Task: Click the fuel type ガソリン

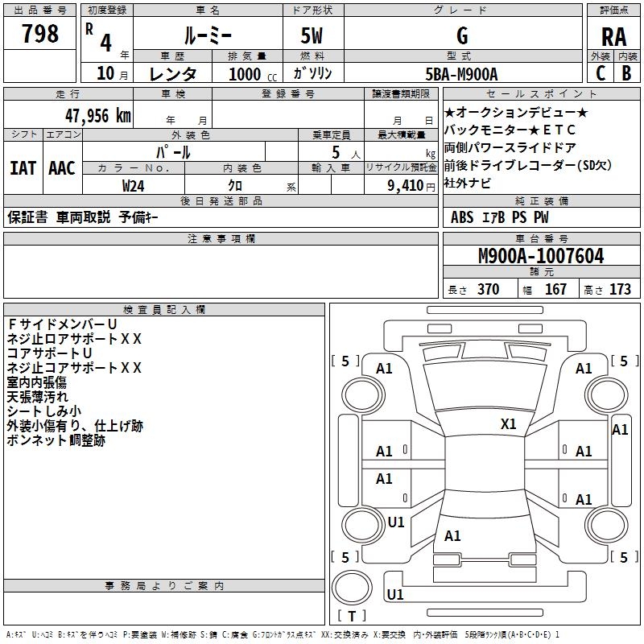Action: pyautogui.click(x=312, y=73)
